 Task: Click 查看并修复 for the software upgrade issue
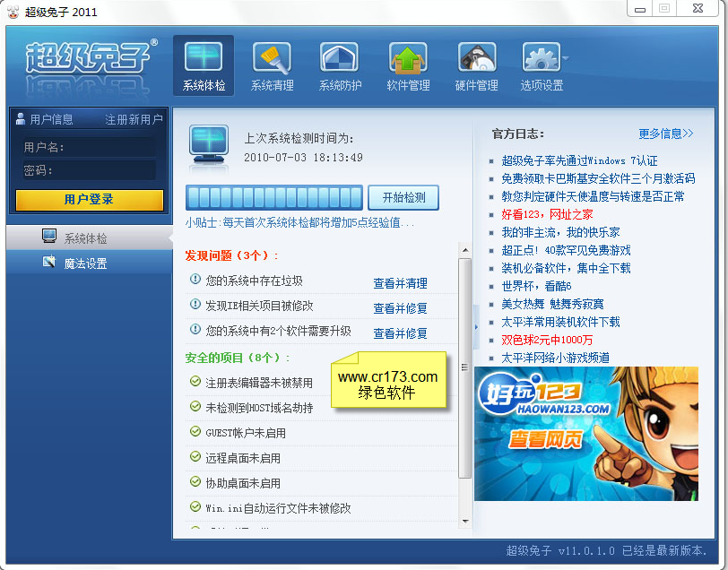tap(400, 333)
